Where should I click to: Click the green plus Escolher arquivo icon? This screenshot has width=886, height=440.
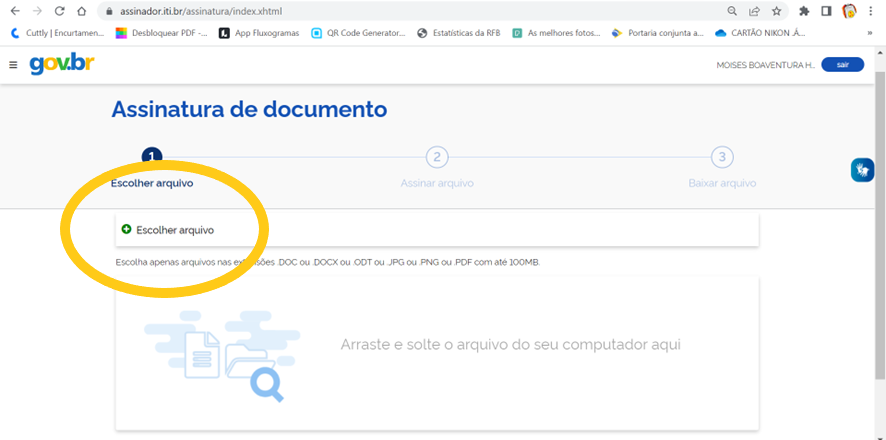126,229
